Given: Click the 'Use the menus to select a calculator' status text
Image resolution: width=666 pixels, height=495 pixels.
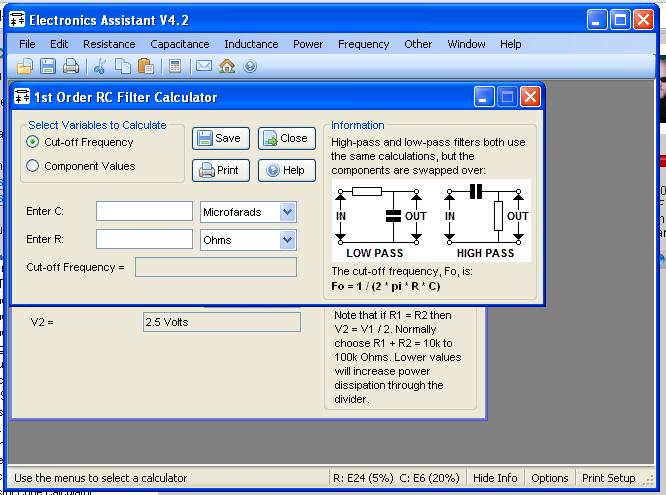Looking at the screenshot, I should click(x=100, y=478).
